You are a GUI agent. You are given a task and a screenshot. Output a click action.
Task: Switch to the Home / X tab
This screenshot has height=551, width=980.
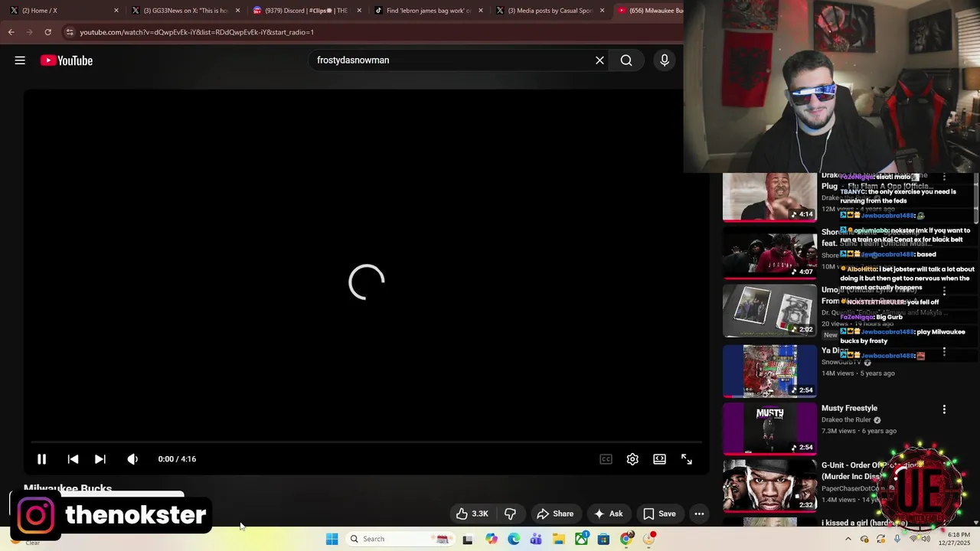[61, 11]
